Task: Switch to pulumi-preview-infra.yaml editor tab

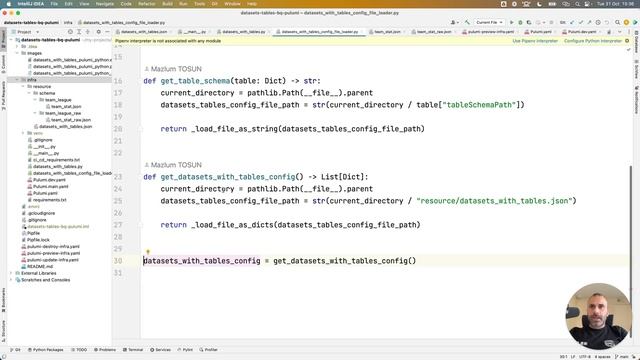Action: tap(490, 32)
